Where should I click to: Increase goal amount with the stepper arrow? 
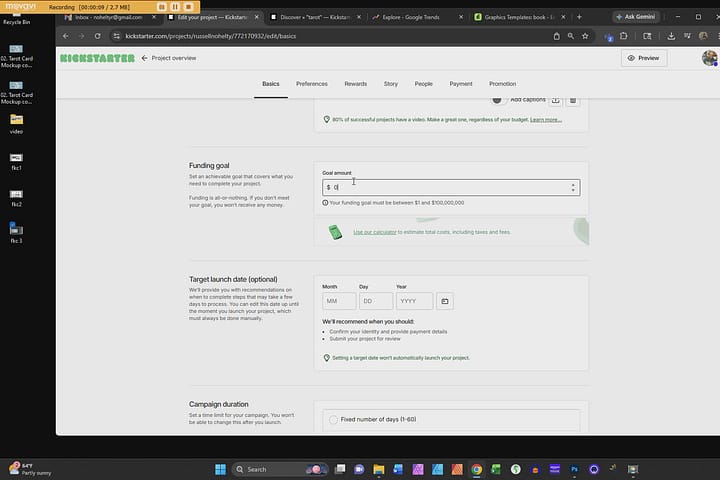click(x=573, y=185)
